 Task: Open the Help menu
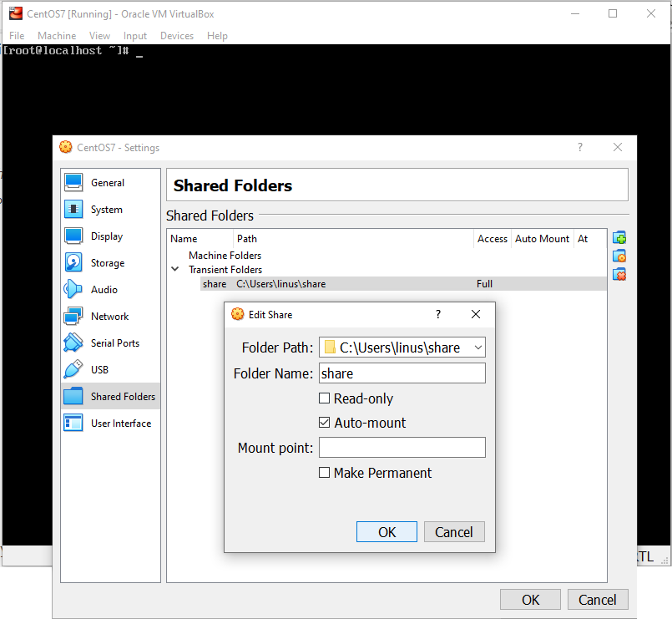click(x=217, y=36)
